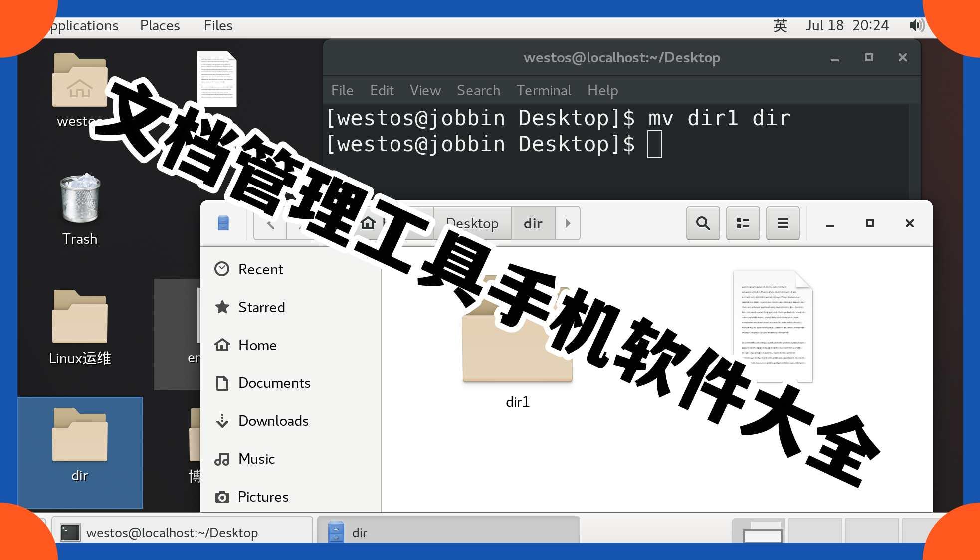Open the calendar by clicking Jul 18 20:24
The width and height of the screenshot is (980, 560).
(x=848, y=25)
